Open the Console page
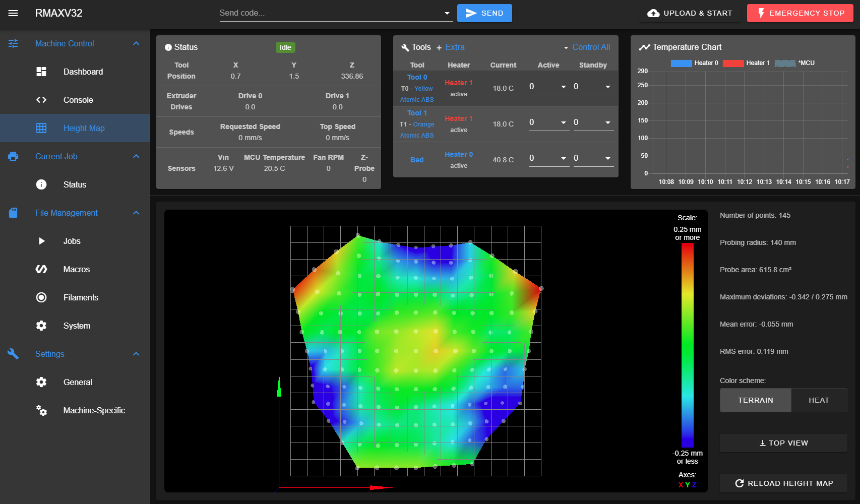 click(x=75, y=100)
